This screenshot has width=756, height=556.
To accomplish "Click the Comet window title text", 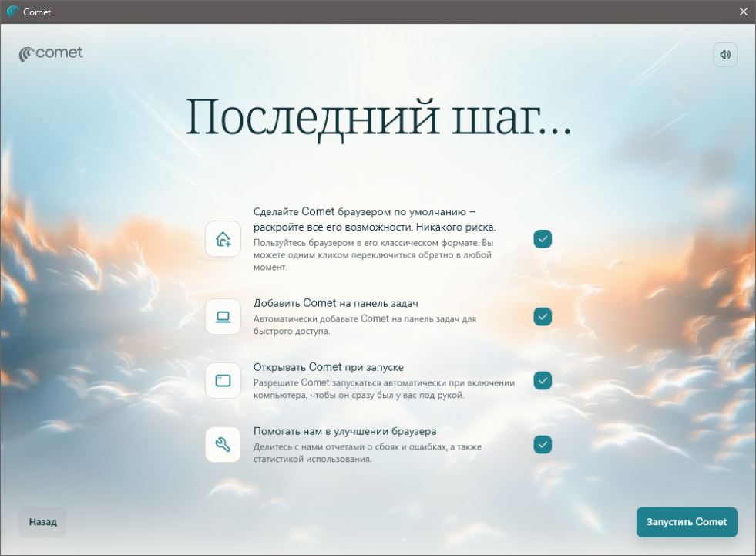I will [37, 12].
